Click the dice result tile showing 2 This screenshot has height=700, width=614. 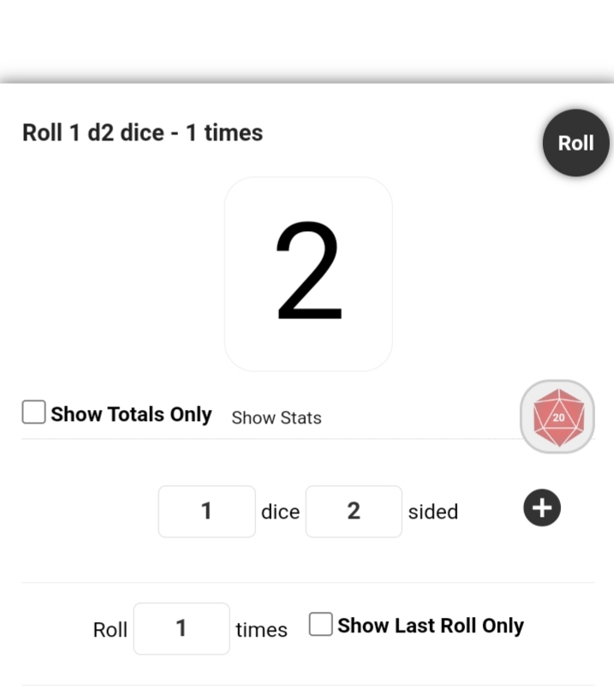[x=308, y=274]
